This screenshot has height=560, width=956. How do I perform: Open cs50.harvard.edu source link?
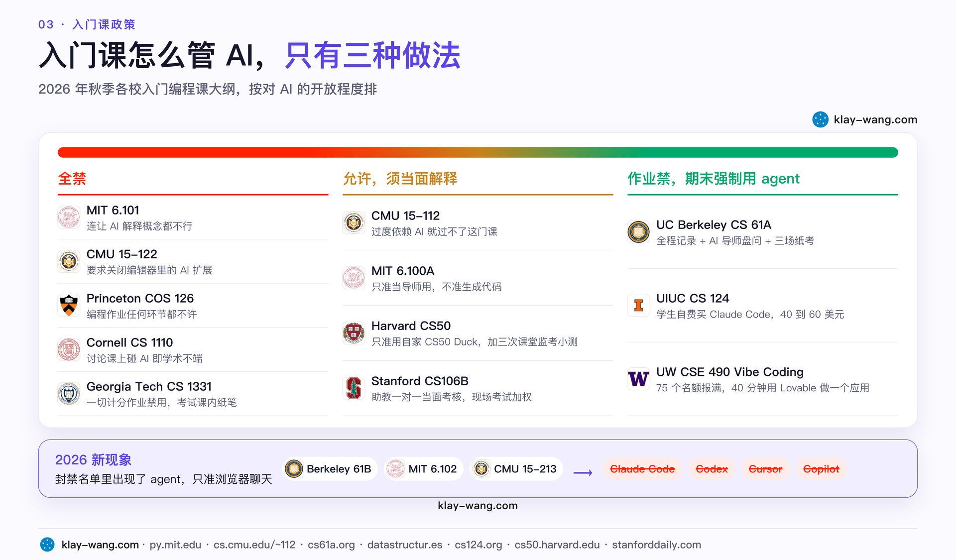[x=557, y=545]
